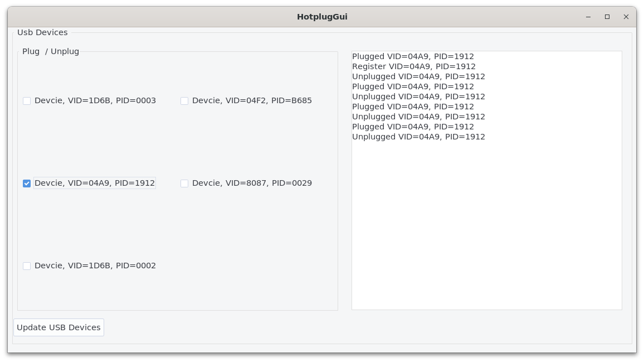This screenshot has height=362, width=644.
Task: Click the 'Usb Devices' group heading
Action: (42, 32)
